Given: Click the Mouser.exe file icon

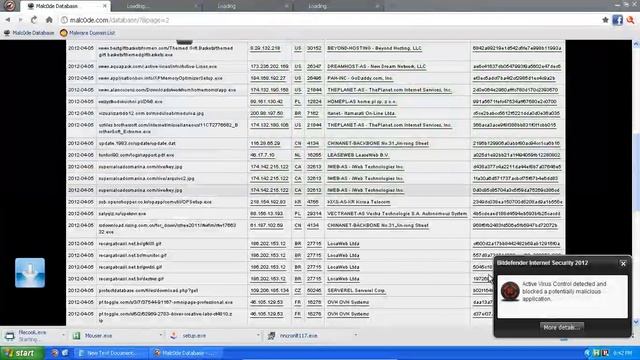Looking at the screenshot, I should [x=76, y=336].
